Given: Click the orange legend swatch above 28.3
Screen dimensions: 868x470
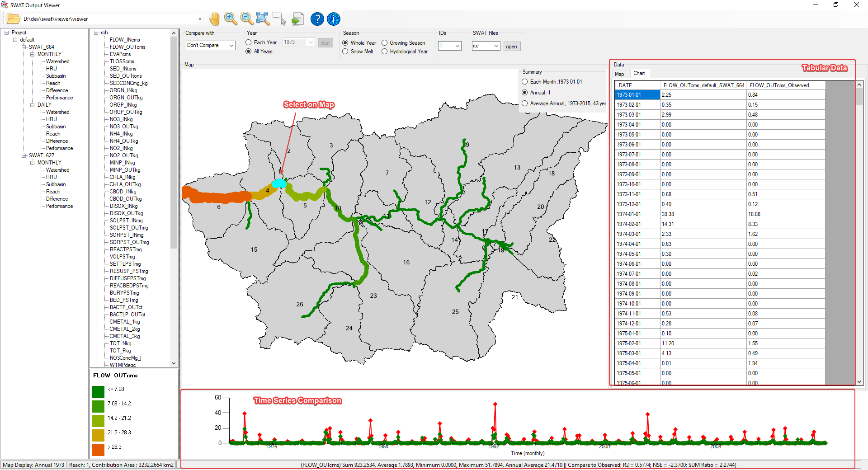Looking at the screenshot, I should pyautogui.click(x=99, y=450).
